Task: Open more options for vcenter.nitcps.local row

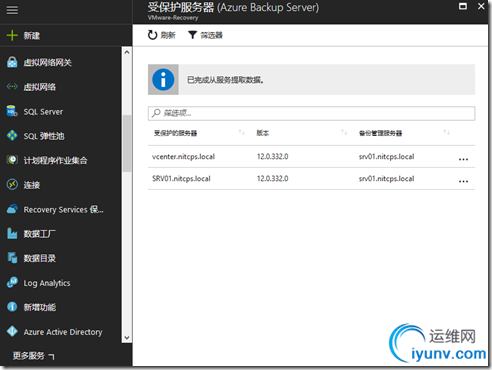Action: (463, 159)
